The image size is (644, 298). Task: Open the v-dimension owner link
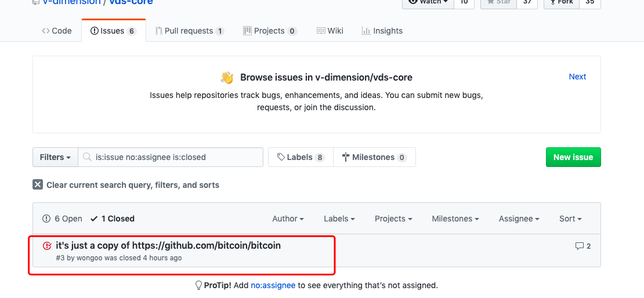click(x=72, y=2)
